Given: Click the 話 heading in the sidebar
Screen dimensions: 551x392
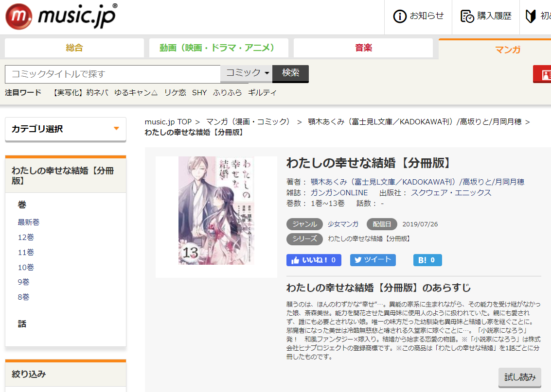Looking at the screenshot, I should (22, 324).
